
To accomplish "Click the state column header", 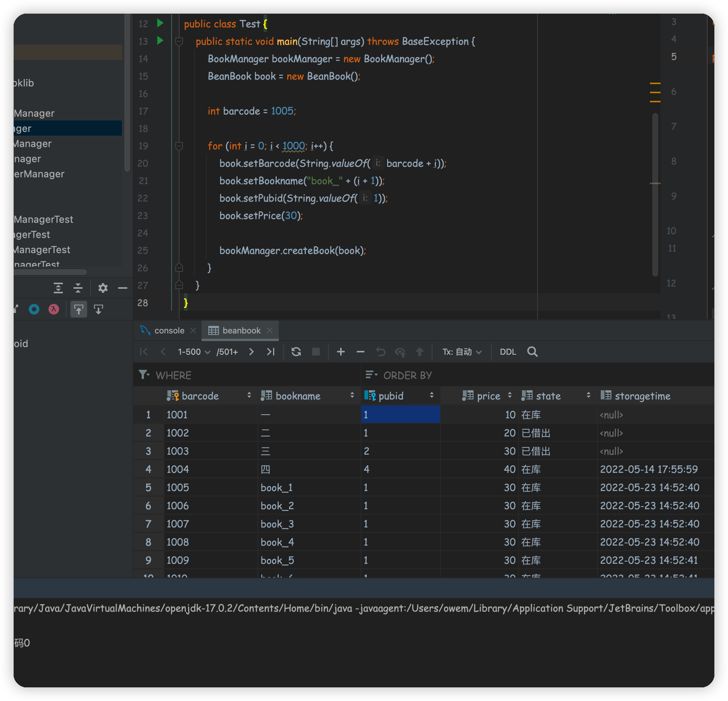I will [558, 396].
